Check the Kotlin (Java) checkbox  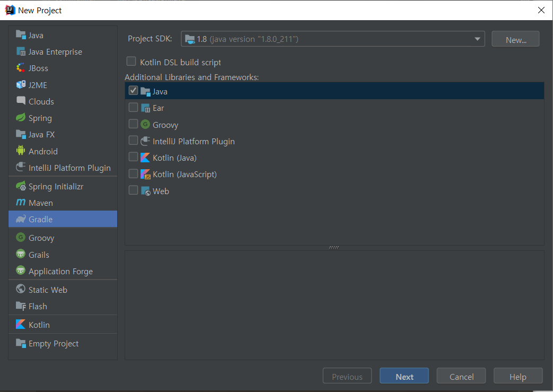click(133, 156)
